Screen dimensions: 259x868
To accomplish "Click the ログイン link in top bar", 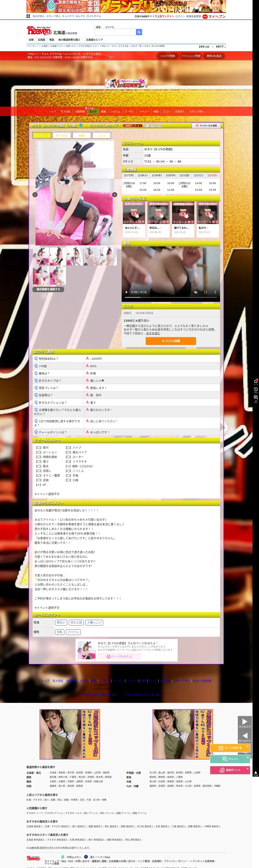I will (180, 16).
